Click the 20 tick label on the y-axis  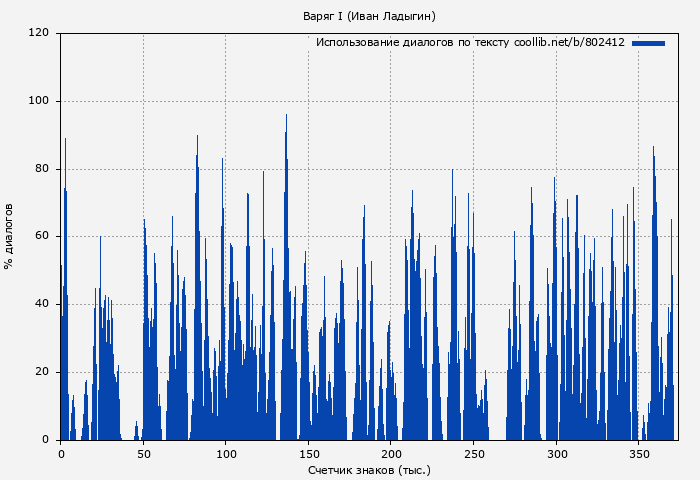click(42, 372)
